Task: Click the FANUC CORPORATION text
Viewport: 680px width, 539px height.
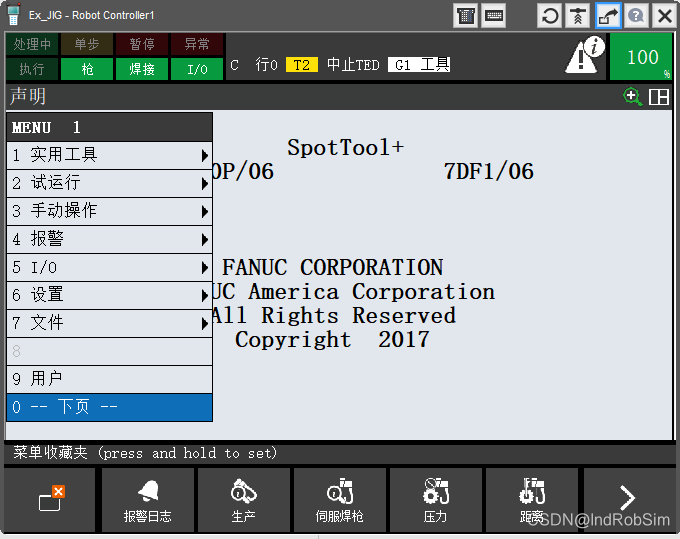Action: tap(333, 268)
